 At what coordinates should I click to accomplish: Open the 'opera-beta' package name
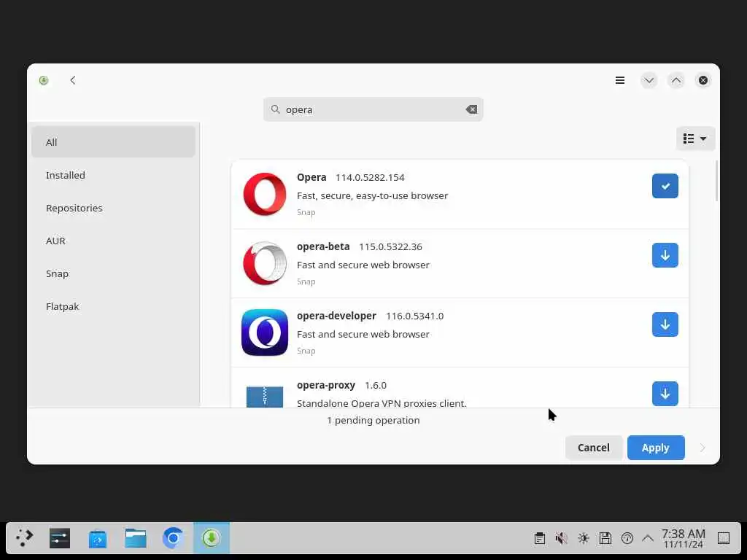tap(323, 246)
